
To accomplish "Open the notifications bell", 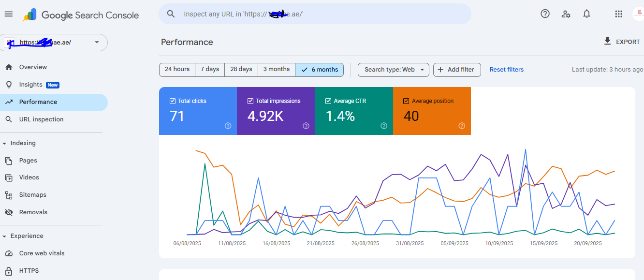I will [x=586, y=14].
